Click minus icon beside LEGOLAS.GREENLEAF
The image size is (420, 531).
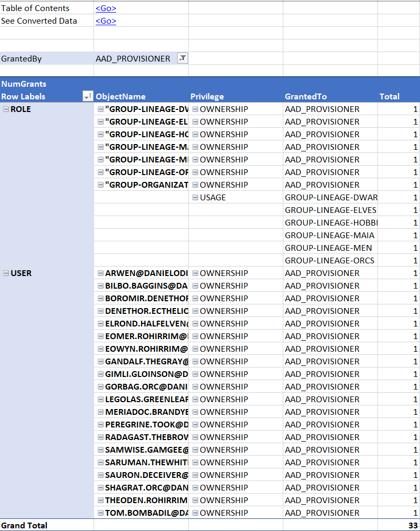(100, 400)
